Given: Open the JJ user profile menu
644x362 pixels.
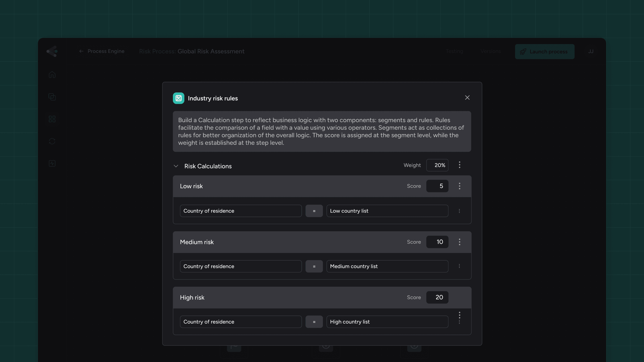Looking at the screenshot, I should [x=591, y=51].
